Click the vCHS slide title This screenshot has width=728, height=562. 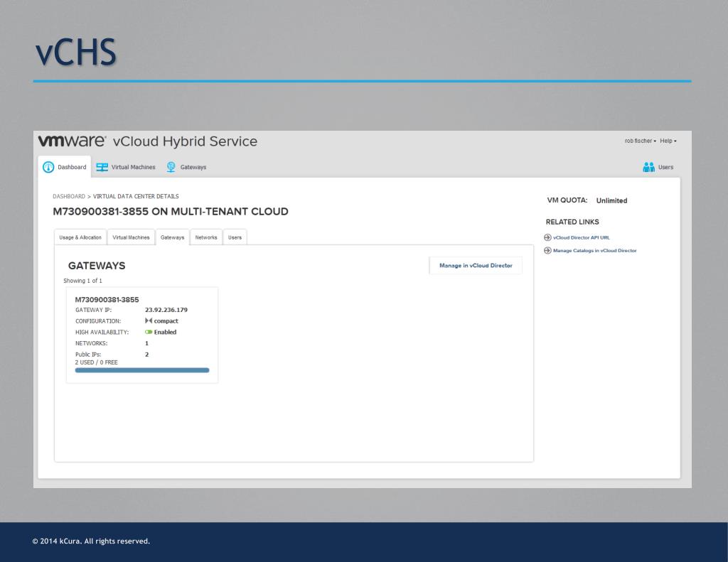(x=75, y=52)
